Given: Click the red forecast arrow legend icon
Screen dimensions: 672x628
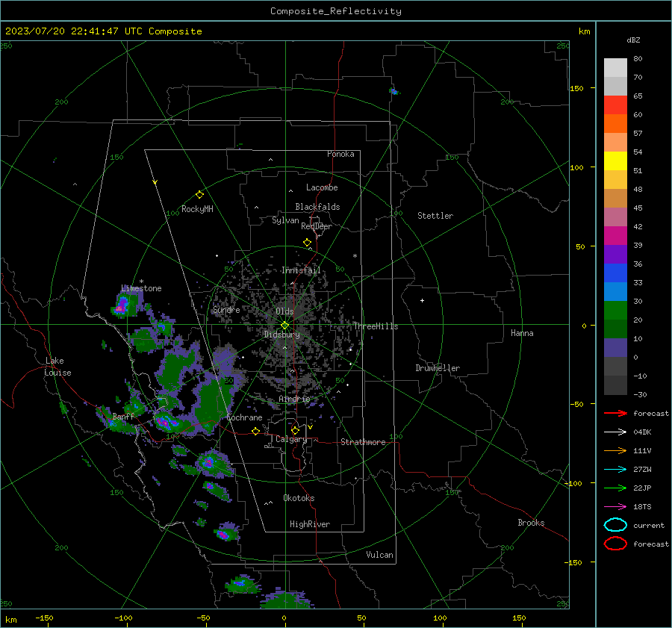Looking at the screenshot, I should (x=615, y=413).
